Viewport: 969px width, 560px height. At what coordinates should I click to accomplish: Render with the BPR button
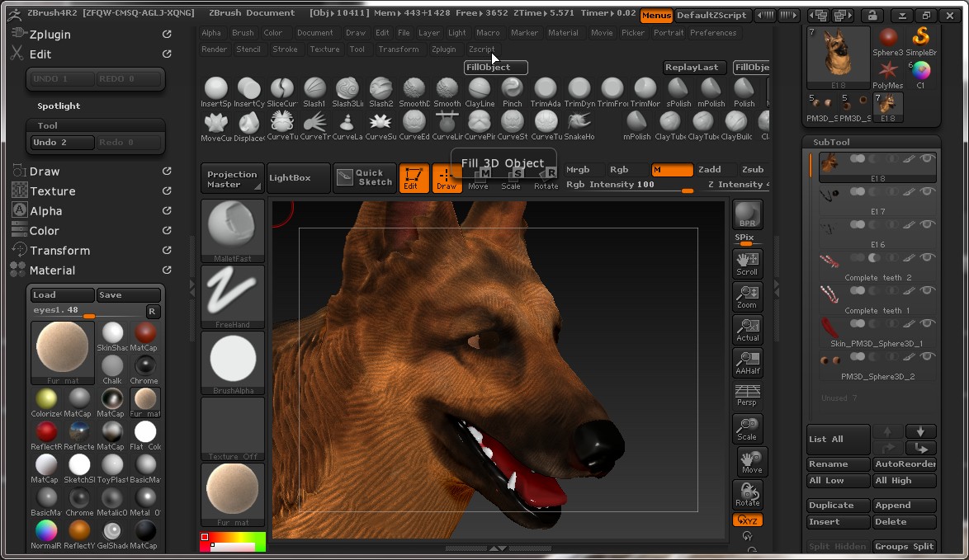pyautogui.click(x=748, y=214)
